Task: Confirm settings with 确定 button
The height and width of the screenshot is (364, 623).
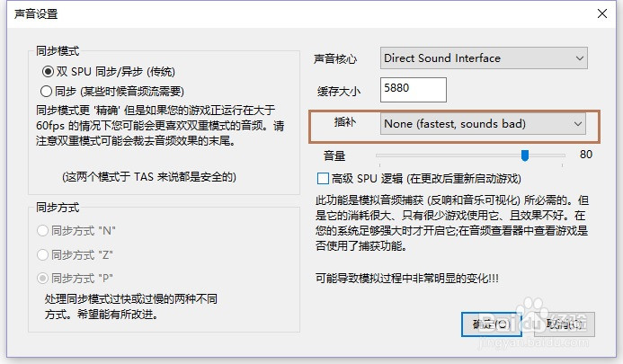Action: pos(492,324)
